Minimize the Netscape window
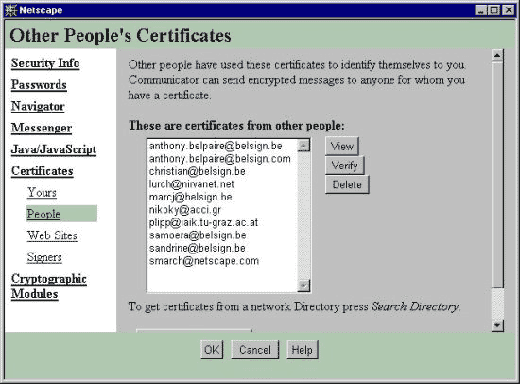This screenshot has height=384, width=520. pos(481,10)
